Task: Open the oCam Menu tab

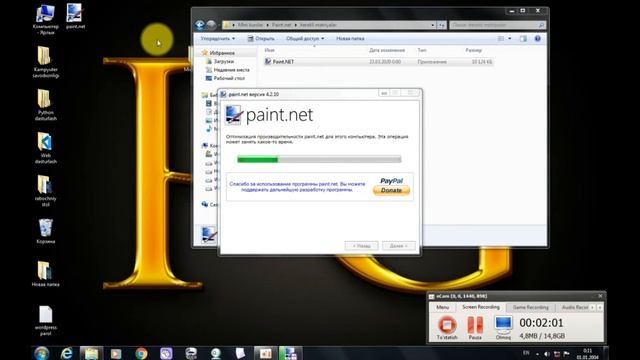Action: 442,307
